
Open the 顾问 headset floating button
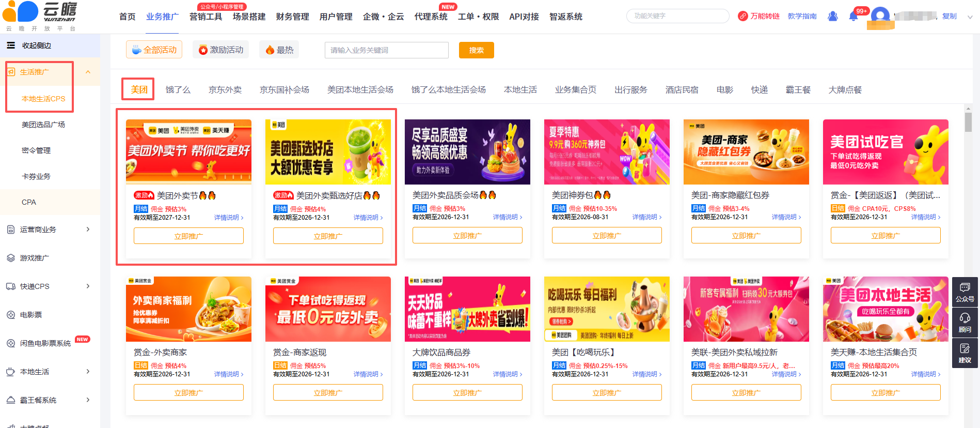pos(965,323)
